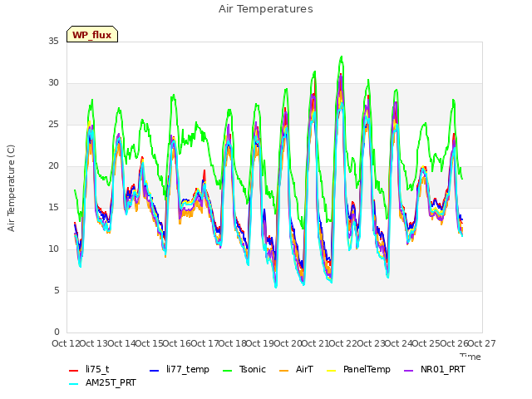Click the 10 y-axis tick label

(53, 249)
